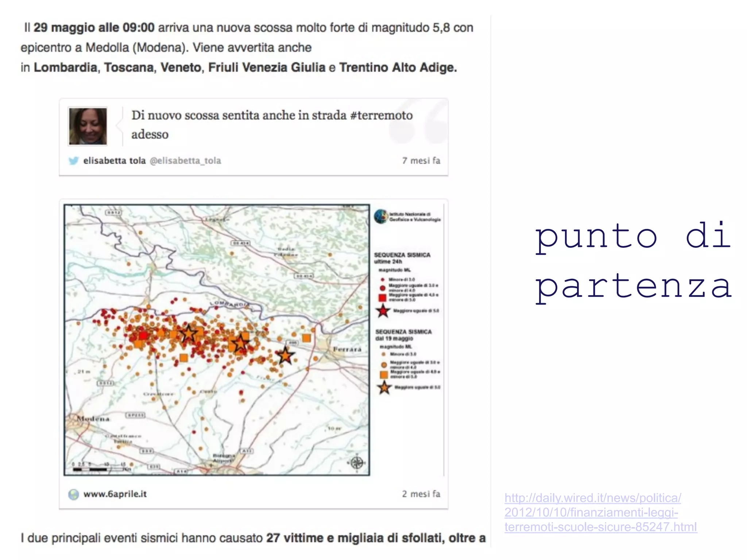Click the globe icon beside www.6aprile.it

coord(74,494)
